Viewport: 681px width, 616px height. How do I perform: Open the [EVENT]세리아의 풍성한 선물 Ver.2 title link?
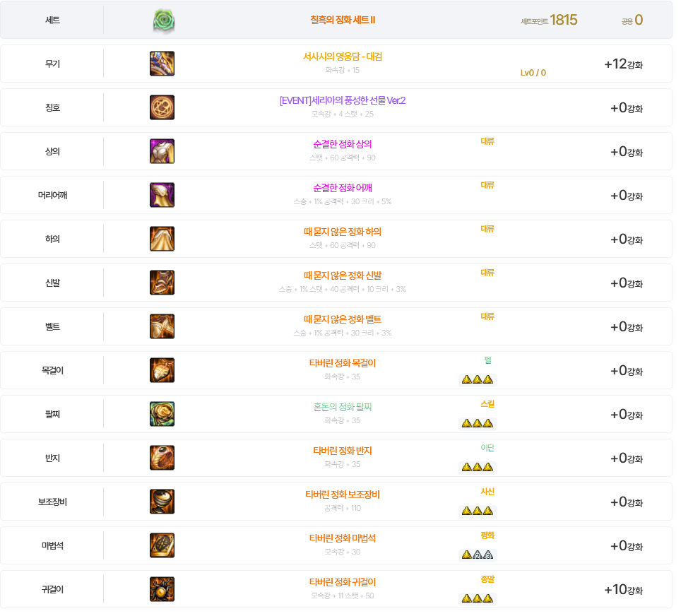343,100
